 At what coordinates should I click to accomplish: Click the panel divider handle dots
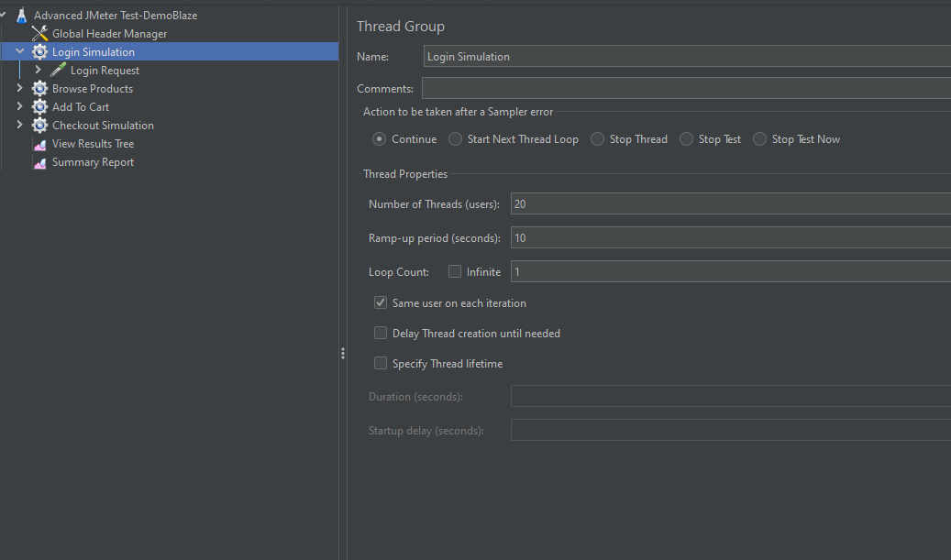[343, 354]
